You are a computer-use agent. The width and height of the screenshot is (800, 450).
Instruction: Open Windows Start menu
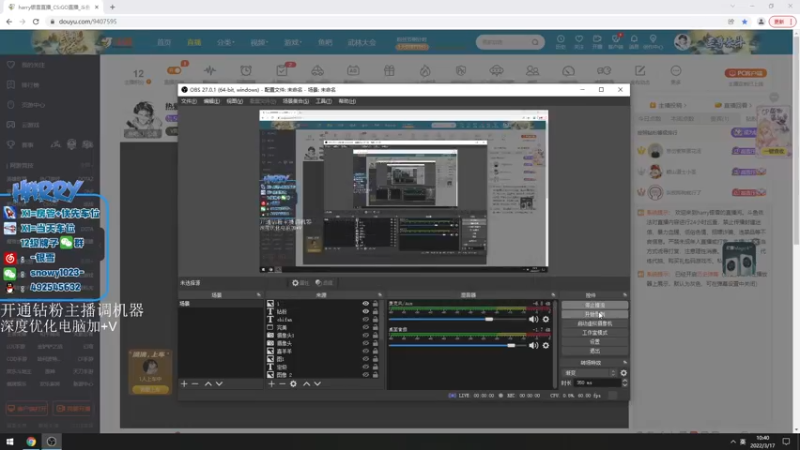tap(10, 441)
